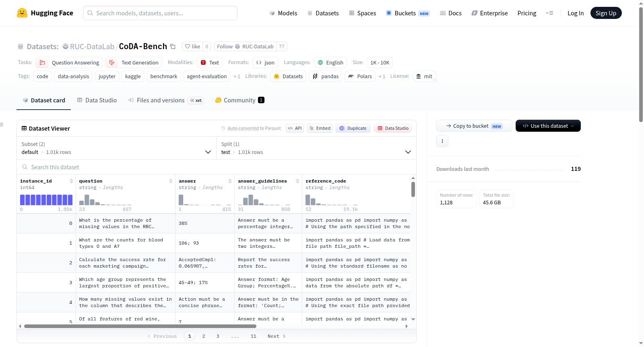The width and height of the screenshot is (644, 347).
Task: Click the Hugging Face logo icon
Action: [x=22, y=13]
